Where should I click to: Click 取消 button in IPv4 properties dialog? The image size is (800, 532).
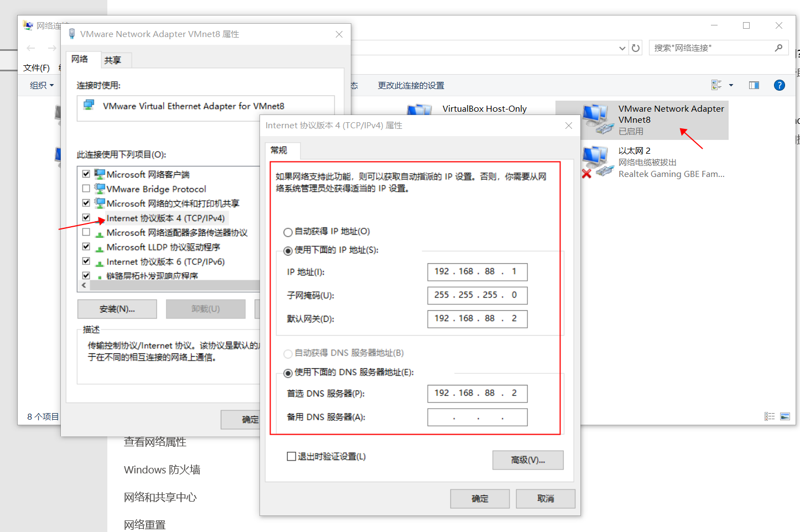pyautogui.click(x=546, y=499)
